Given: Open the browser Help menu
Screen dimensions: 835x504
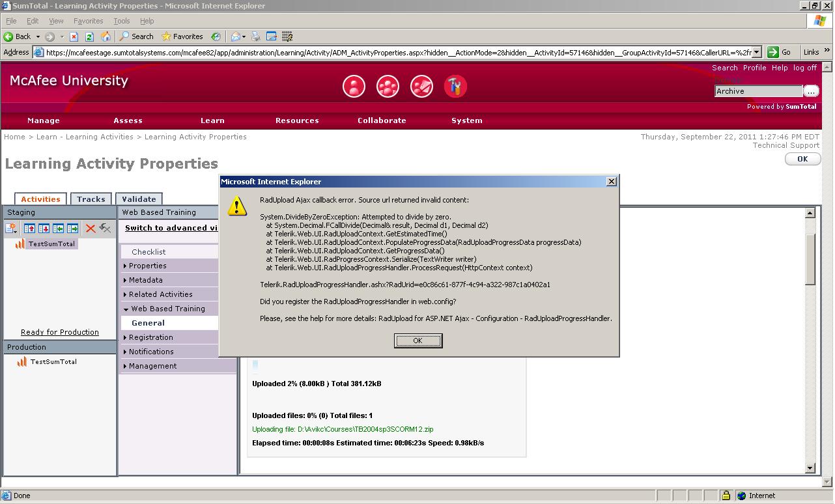Looking at the screenshot, I should (147, 21).
